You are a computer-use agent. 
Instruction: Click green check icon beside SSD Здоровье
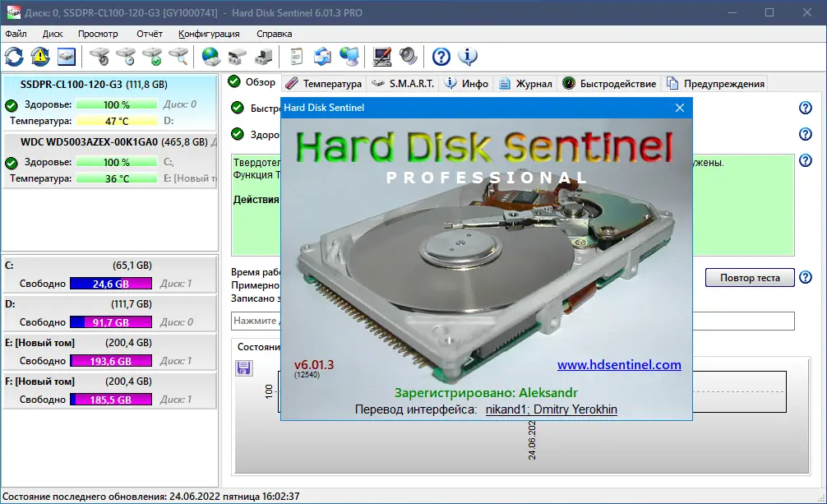[x=12, y=105]
